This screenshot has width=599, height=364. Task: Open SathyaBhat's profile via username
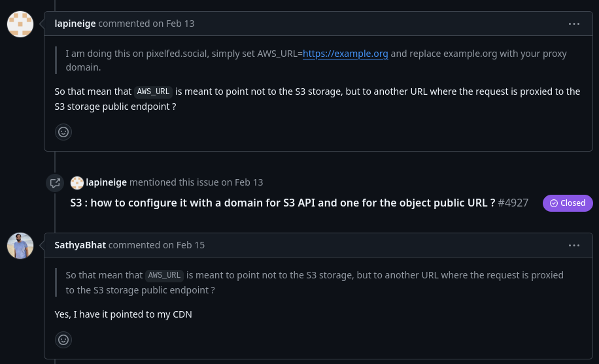[x=80, y=245]
